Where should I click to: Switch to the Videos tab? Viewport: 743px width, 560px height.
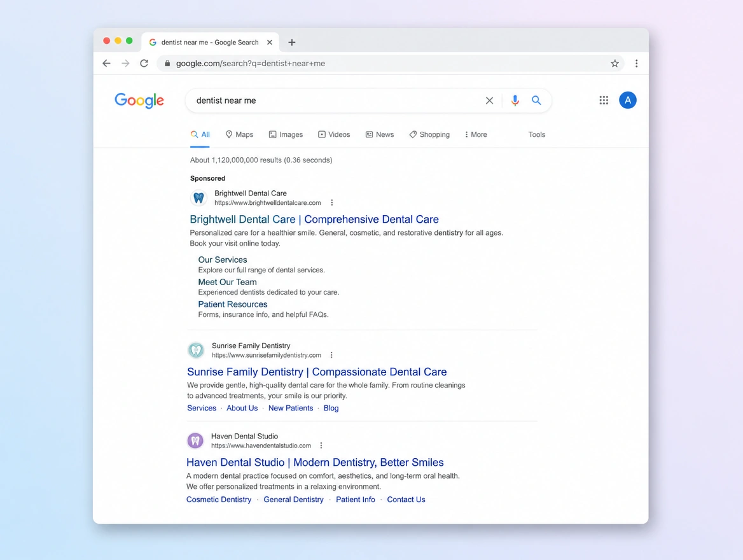click(x=334, y=135)
